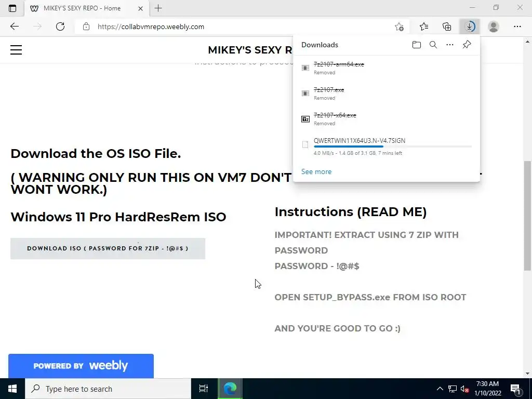This screenshot has height=399, width=532.
Task: Click the Edge taskbar icon
Action: (x=230, y=389)
